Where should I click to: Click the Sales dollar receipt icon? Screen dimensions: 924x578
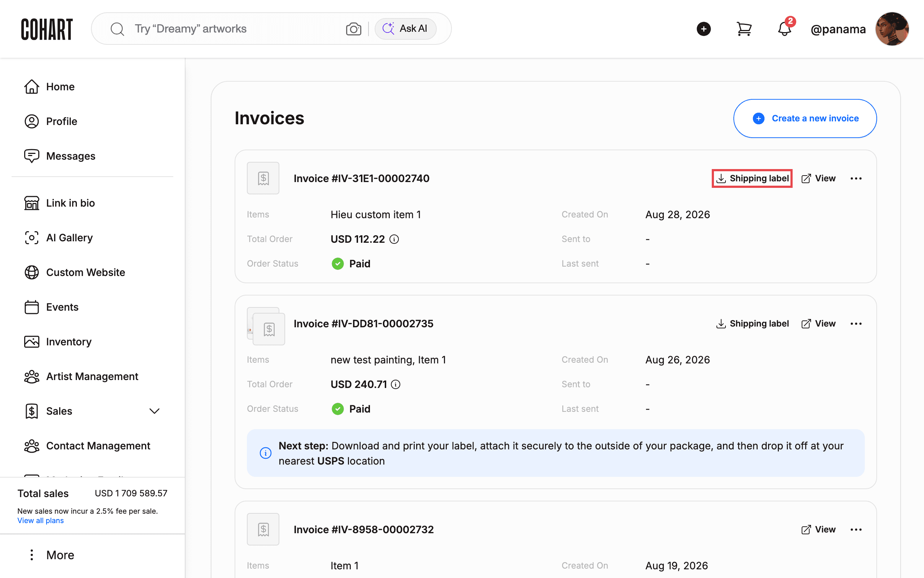click(x=32, y=411)
